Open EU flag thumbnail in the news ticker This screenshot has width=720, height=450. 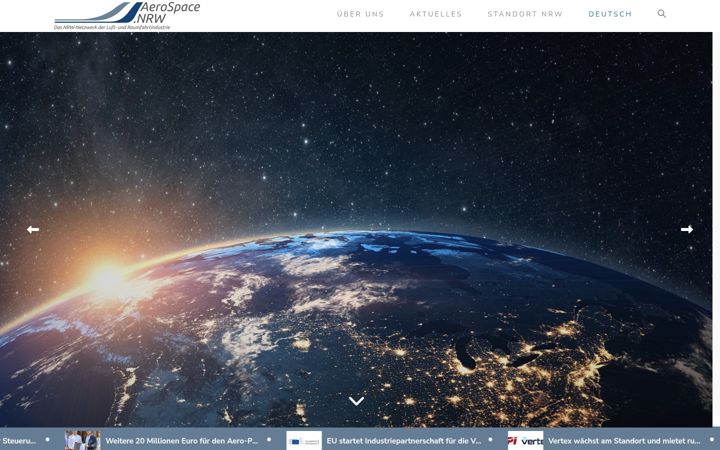pos(304,441)
